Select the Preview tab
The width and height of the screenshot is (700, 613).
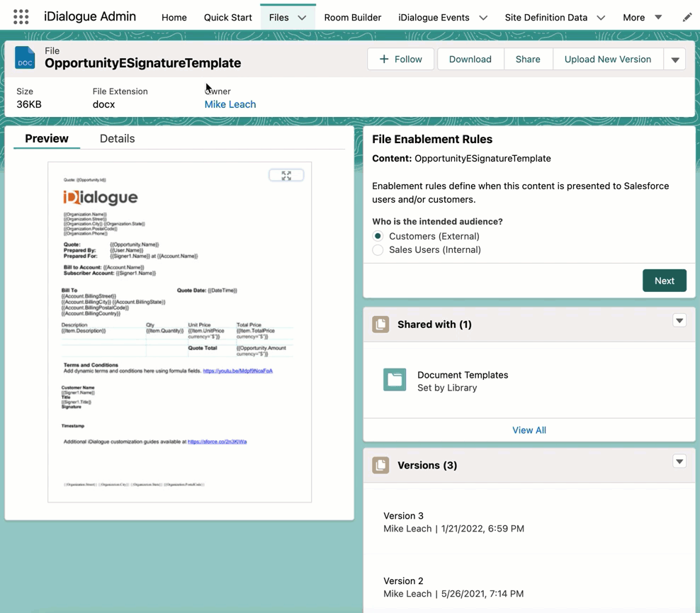47,138
